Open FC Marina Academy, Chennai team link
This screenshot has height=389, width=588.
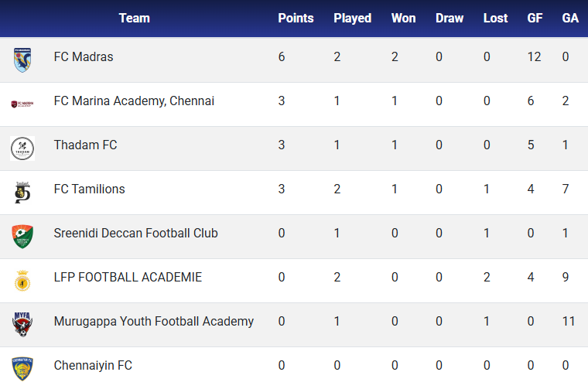tap(134, 101)
